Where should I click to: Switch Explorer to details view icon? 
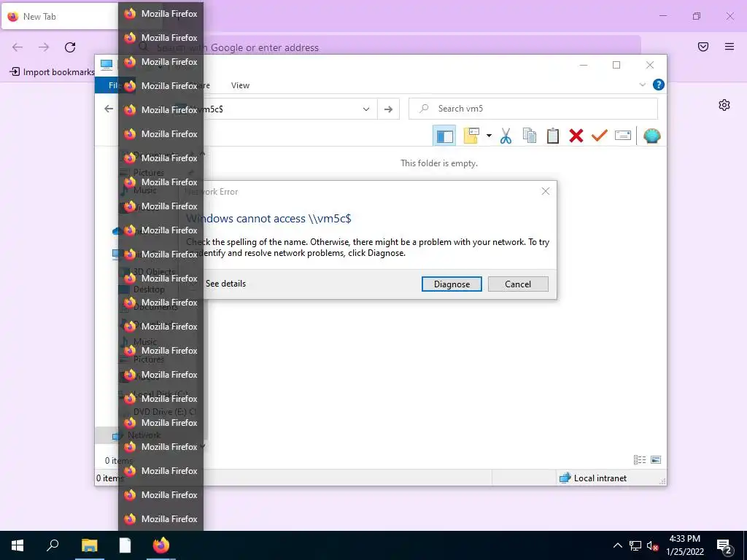click(640, 459)
